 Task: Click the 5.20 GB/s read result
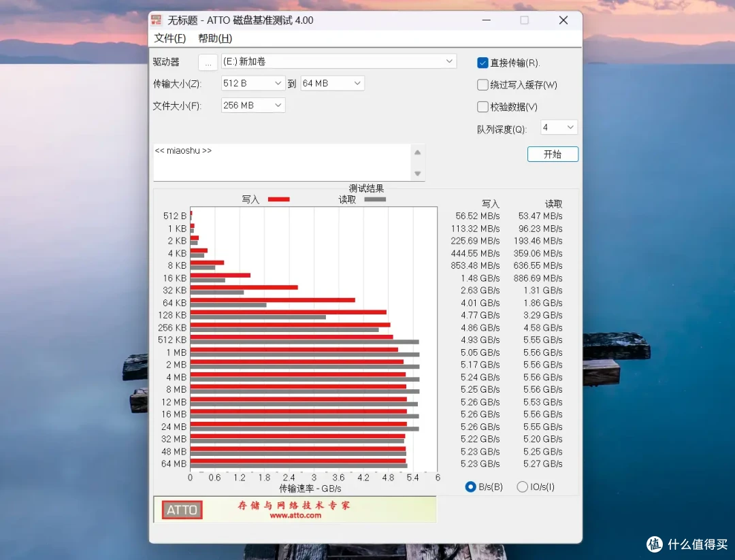(x=543, y=439)
